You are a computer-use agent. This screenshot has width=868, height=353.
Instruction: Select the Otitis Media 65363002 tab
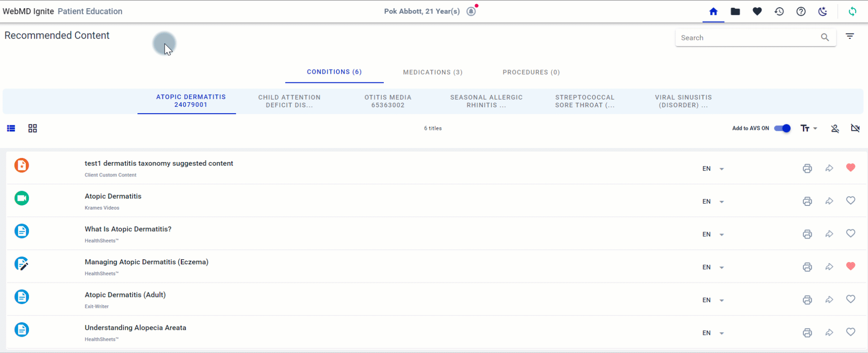click(387, 101)
